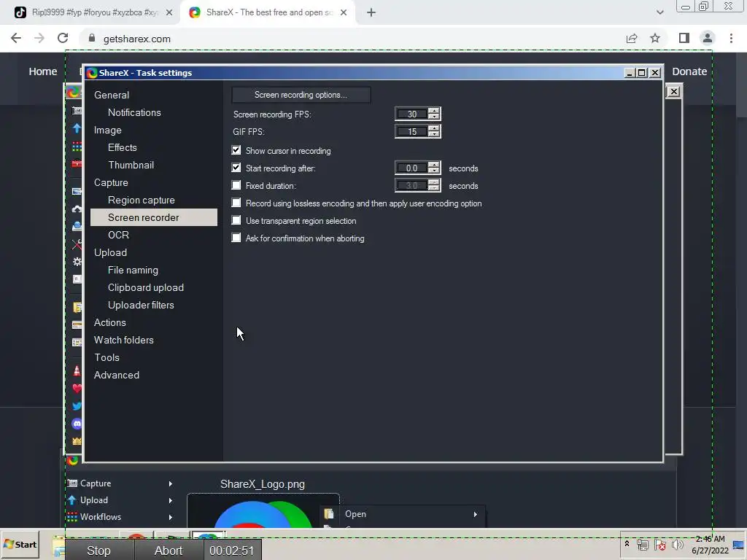Click the network tray icon
The image size is (747, 560).
click(642, 545)
